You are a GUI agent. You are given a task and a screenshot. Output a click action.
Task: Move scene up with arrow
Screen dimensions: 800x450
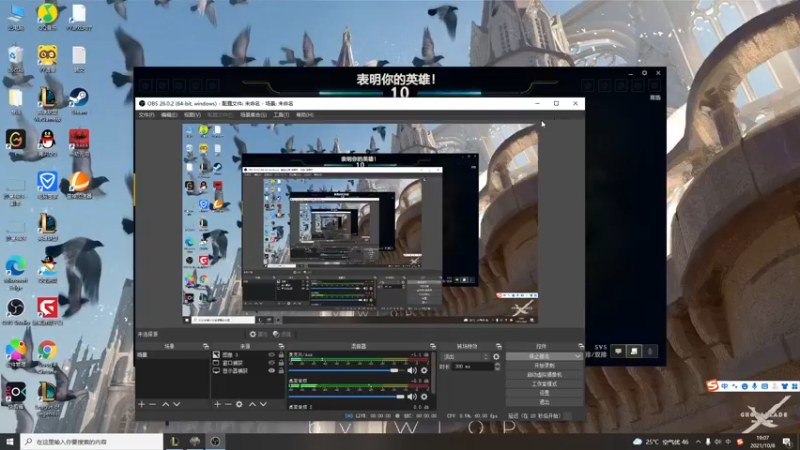coord(166,404)
